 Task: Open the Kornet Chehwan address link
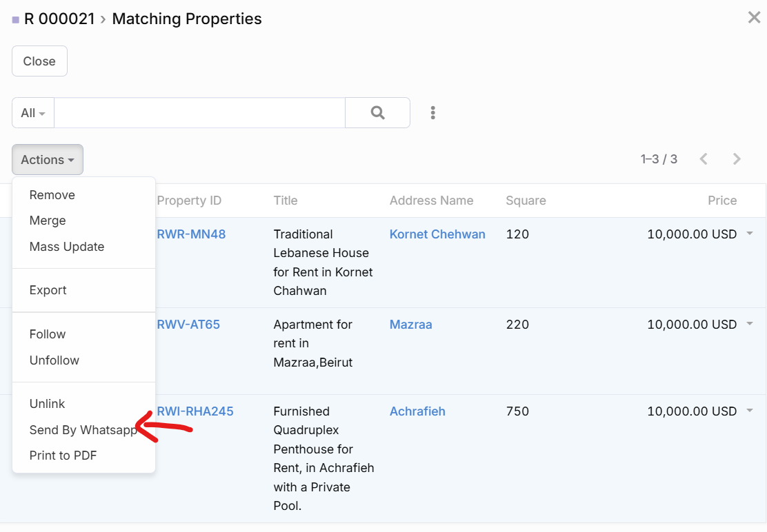(437, 234)
